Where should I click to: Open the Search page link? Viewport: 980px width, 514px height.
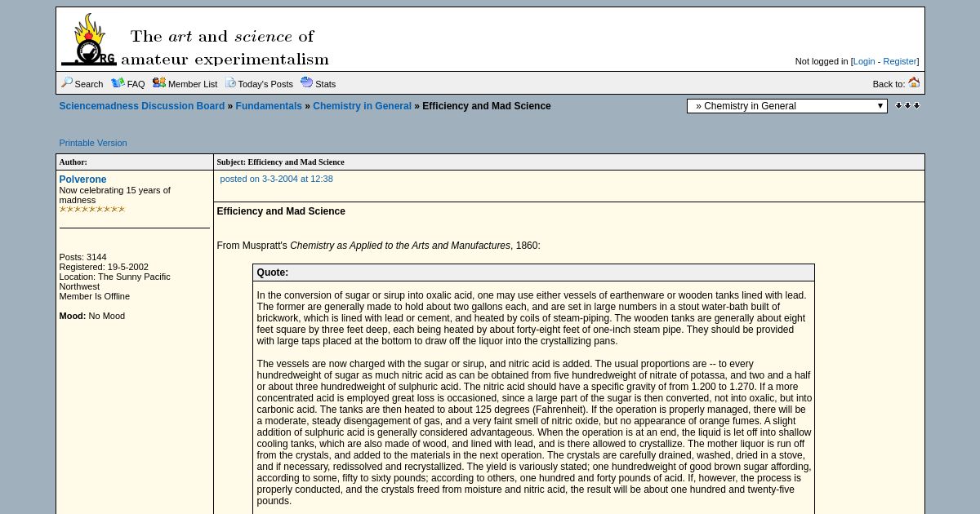(x=89, y=84)
